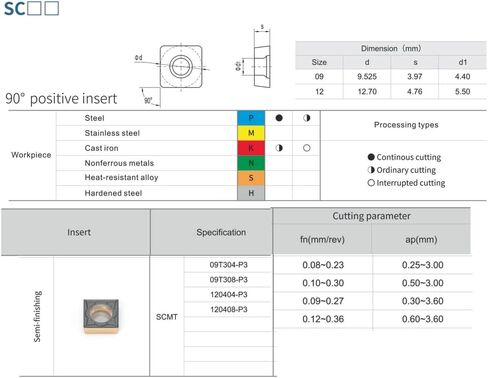Click the 'Heat-resistant alloy' workpiece label
Image resolution: width=488 pixels, height=378 pixels.
(x=121, y=178)
